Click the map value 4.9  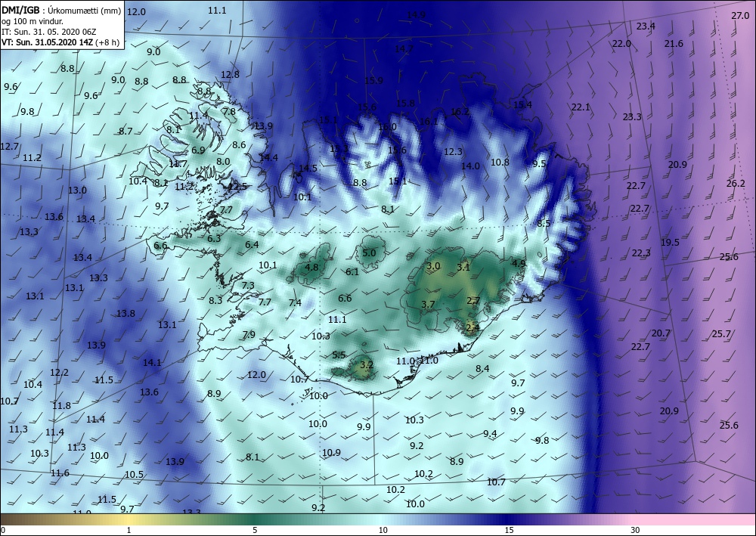tap(519, 263)
